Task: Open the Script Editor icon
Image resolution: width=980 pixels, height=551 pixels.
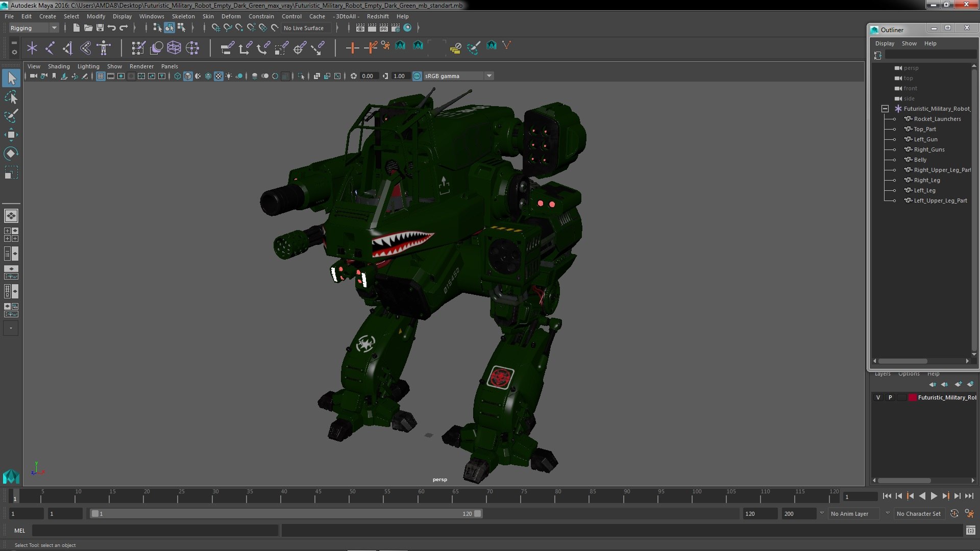Action: [970, 531]
